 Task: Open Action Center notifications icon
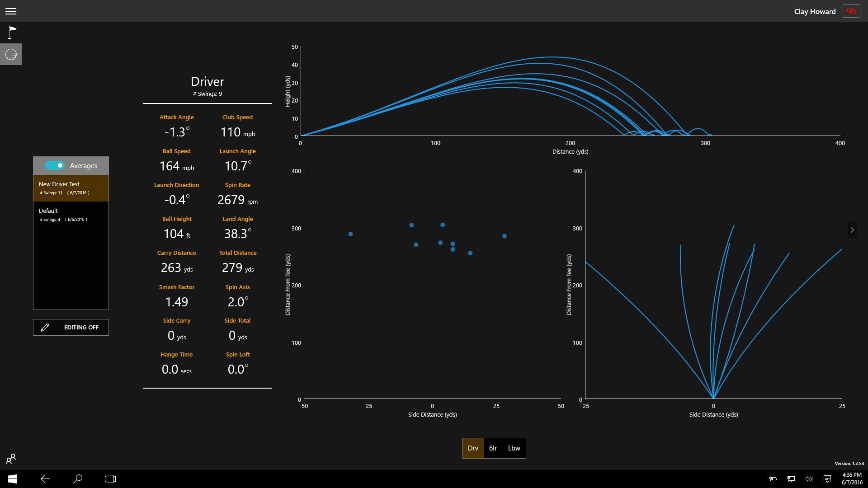tap(827, 479)
